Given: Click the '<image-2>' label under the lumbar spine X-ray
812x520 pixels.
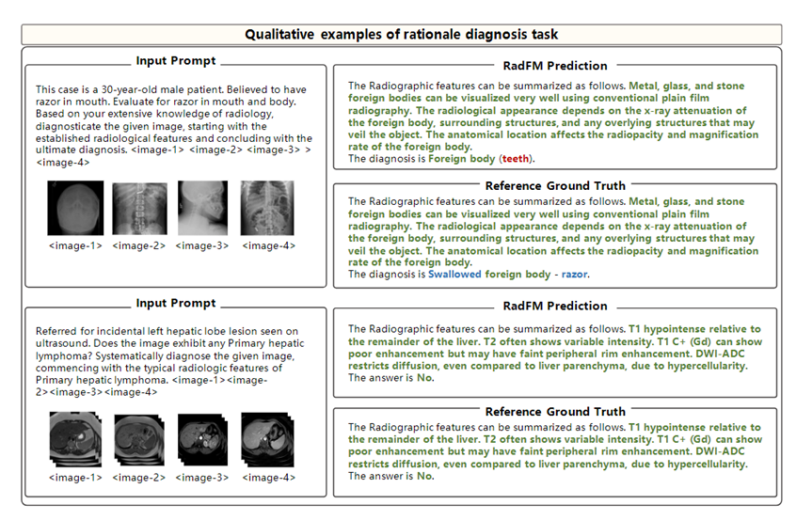Looking at the screenshot, I should (139, 245).
